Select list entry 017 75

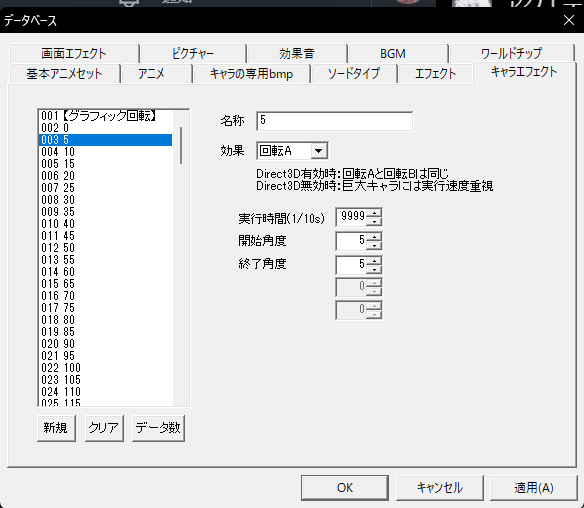(x=105, y=308)
